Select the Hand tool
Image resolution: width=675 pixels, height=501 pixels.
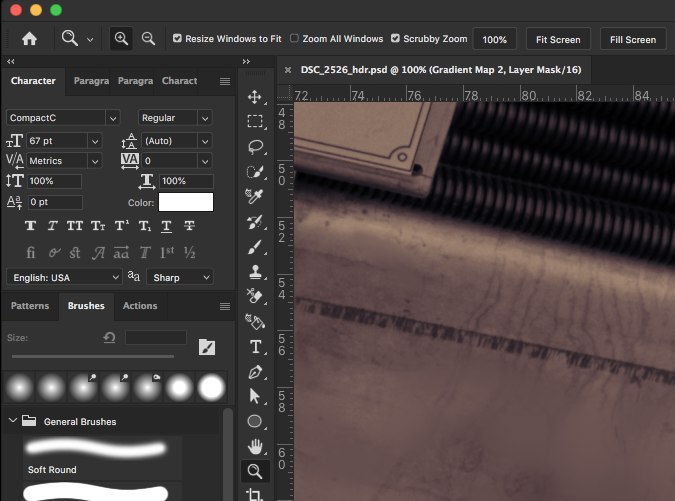[255, 446]
